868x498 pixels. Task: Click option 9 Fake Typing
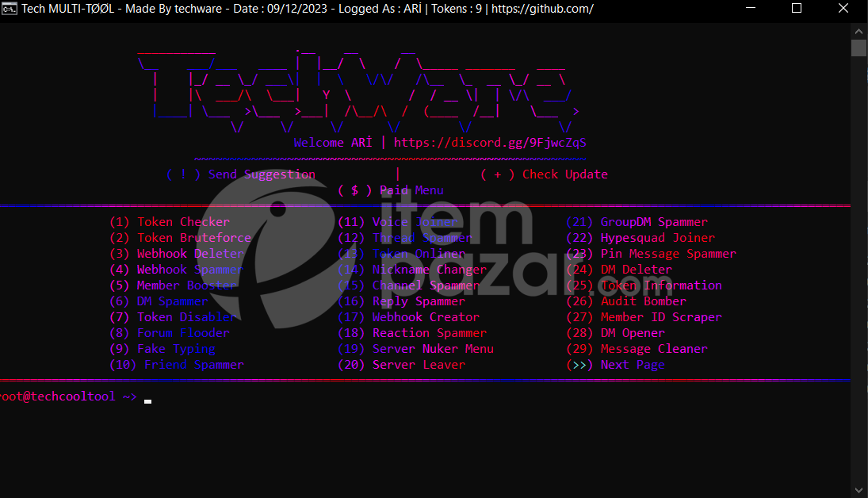[x=163, y=349]
